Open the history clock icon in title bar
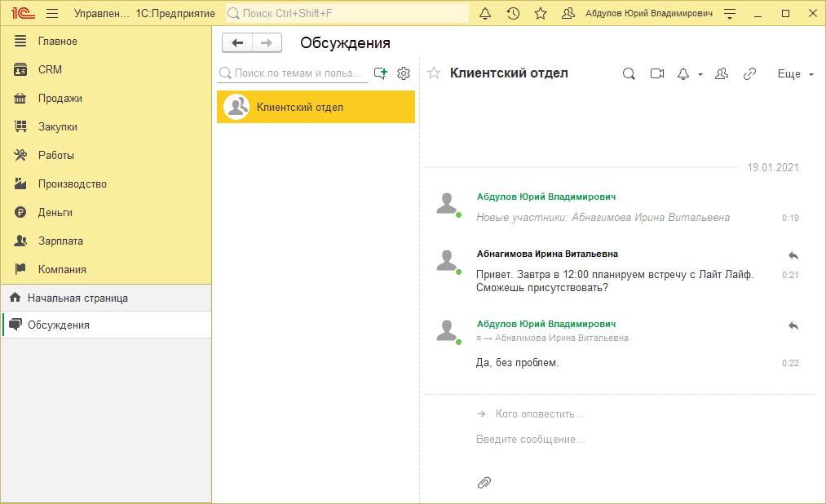 (513, 14)
